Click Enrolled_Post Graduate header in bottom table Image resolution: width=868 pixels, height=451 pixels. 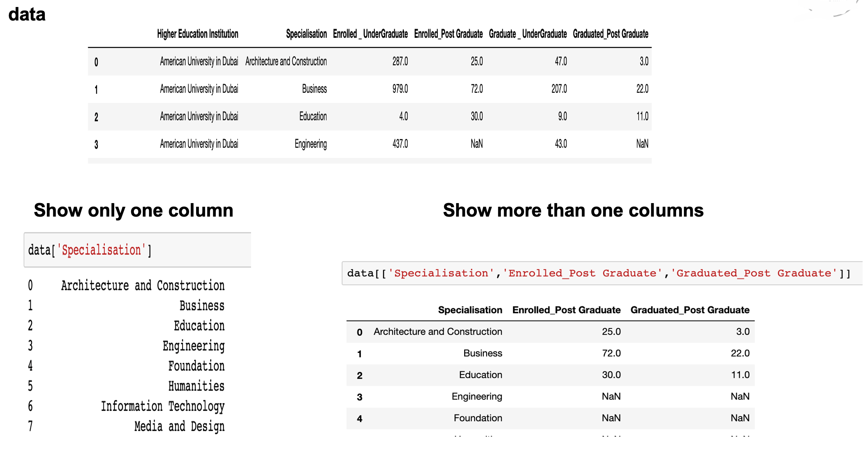click(x=566, y=310)
